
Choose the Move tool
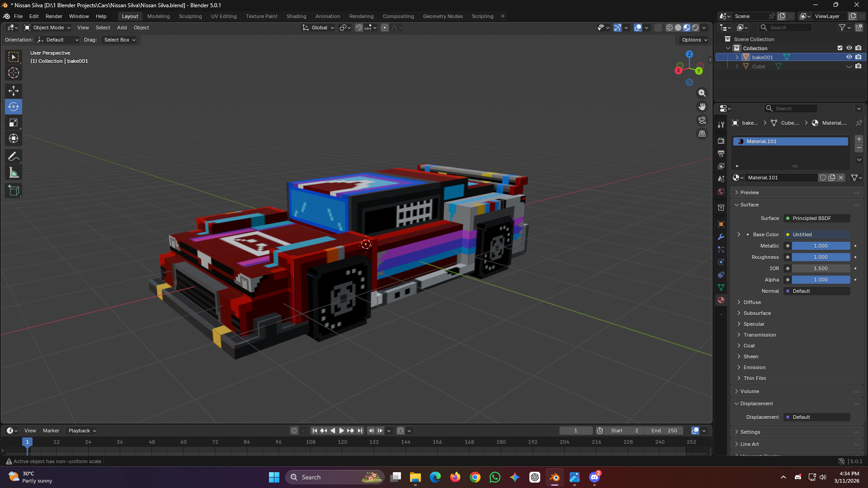(x=14, y=91)
